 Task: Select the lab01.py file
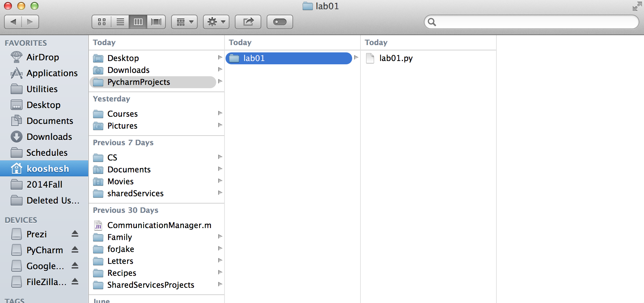pos(396,58)
